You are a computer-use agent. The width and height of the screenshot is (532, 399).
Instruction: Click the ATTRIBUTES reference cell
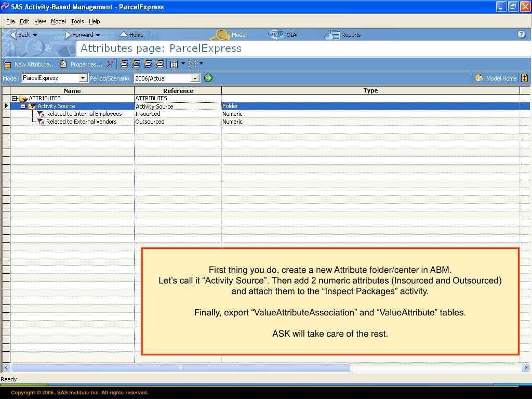[x=178, y=98]
